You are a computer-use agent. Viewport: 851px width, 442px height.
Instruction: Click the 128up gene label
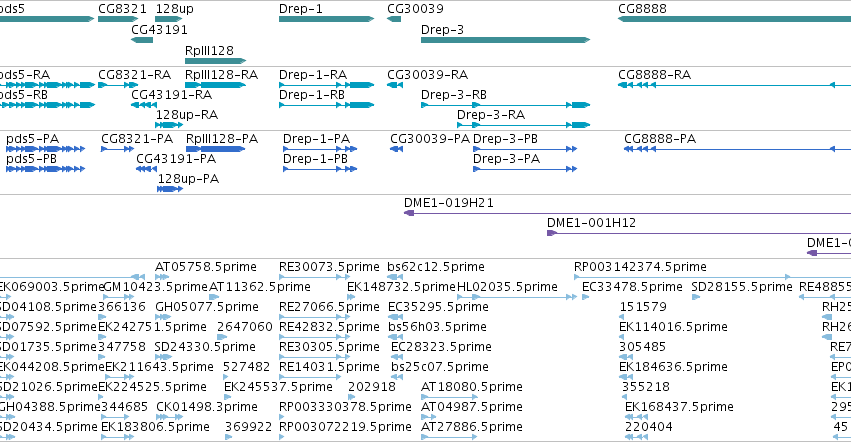pyautogui.click(x=174, y=9)
